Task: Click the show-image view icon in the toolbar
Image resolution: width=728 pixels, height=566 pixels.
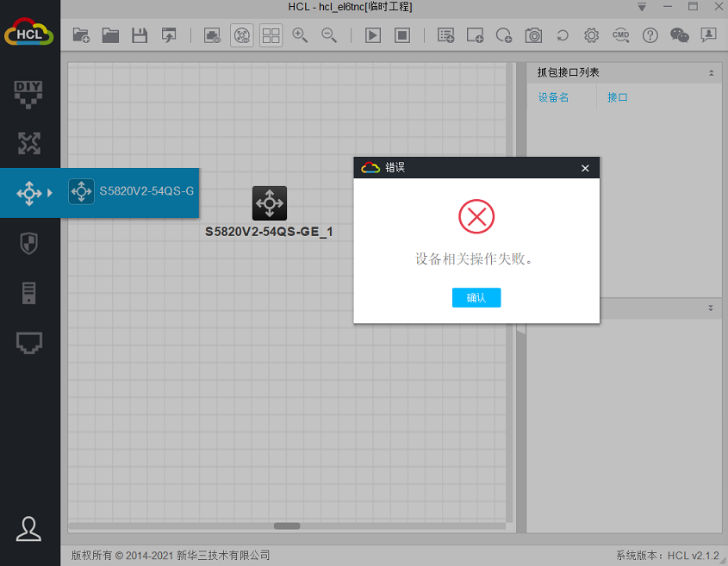Action: pyautogui.click(x=212, y=35)
